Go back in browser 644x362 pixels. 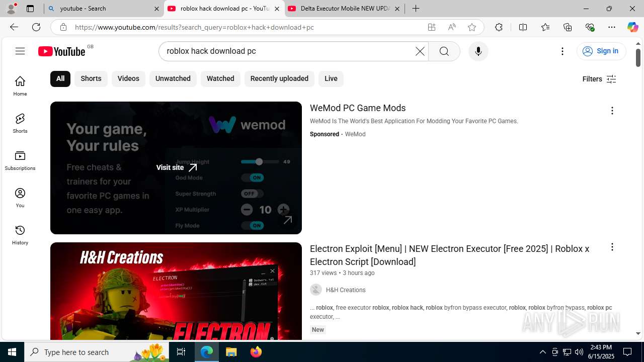(14, 27)
